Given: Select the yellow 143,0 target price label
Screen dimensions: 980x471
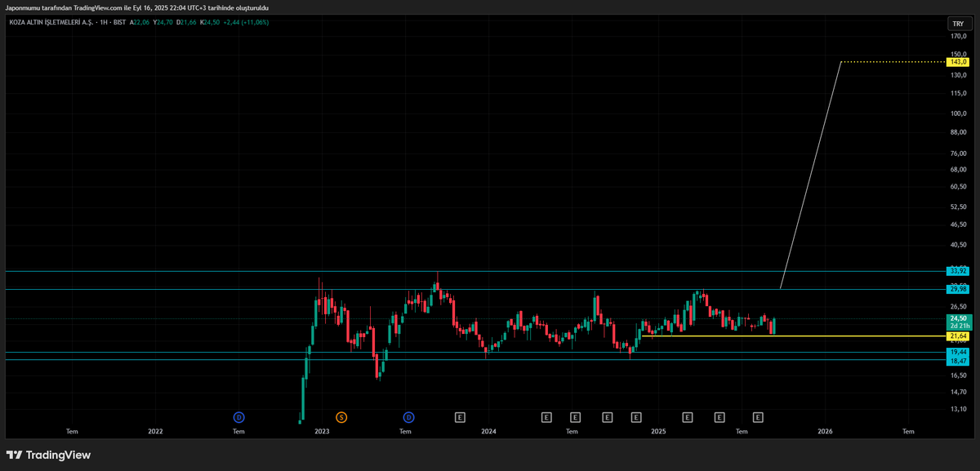Looking at the screenshot, I should 958,62.
